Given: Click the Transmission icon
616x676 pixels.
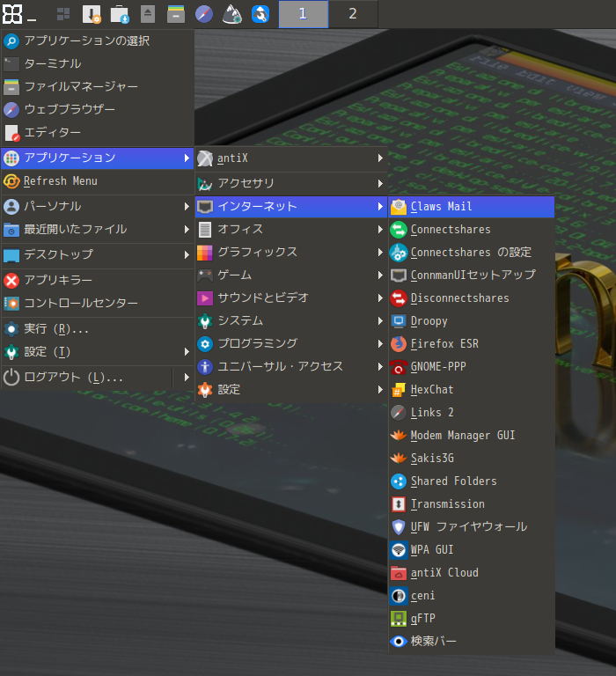Looking at the screenshot, I should coord(399,504).
